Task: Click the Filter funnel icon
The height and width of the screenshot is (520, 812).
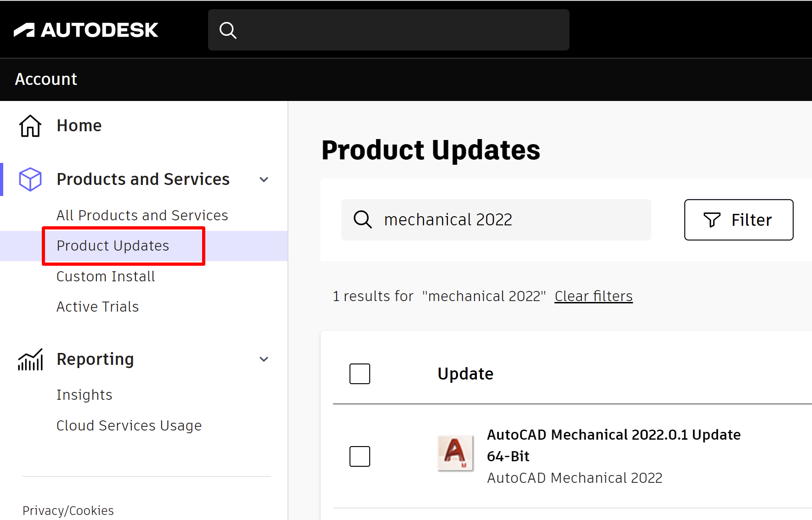Action: pos(711,220)
